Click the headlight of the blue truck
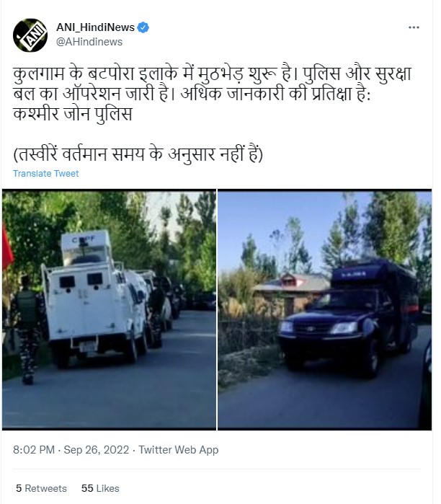 (344, 328)
